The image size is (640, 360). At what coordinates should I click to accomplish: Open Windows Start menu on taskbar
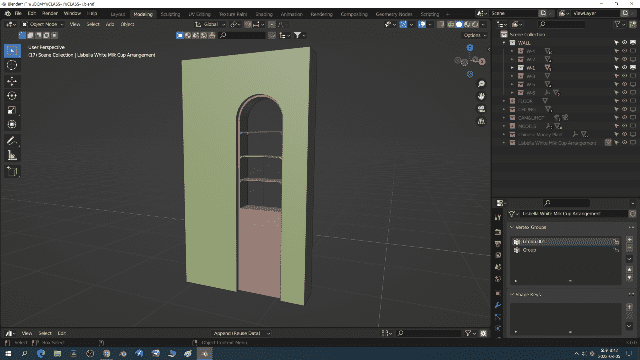[x=8, y=353]
